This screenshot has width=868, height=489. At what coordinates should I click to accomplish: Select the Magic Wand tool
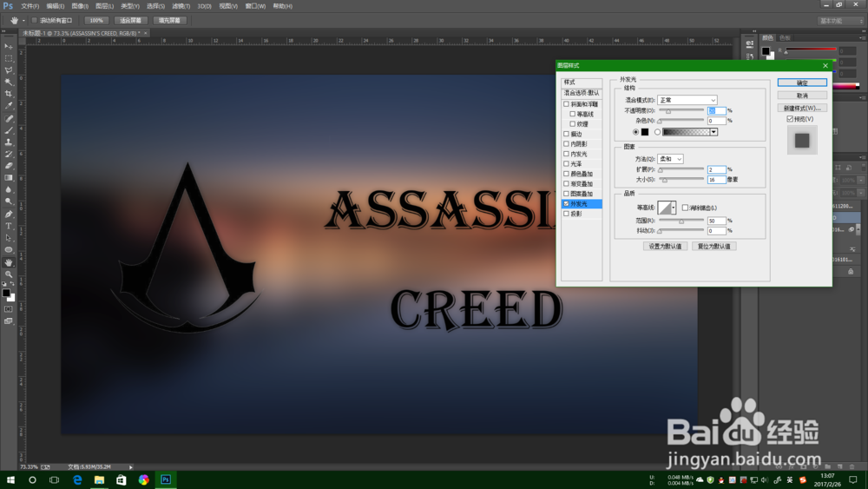pos(9,82)
